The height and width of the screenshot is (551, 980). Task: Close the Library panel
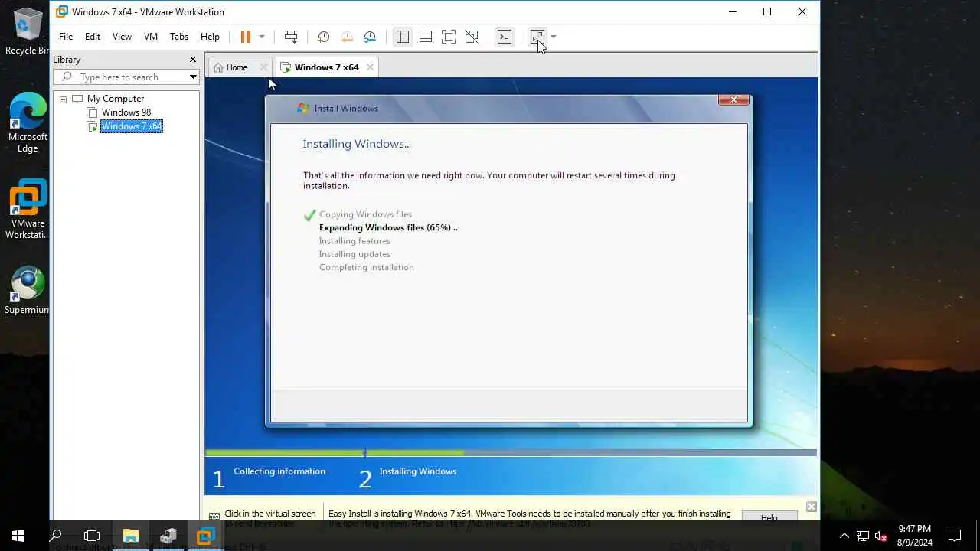point(193,60)
